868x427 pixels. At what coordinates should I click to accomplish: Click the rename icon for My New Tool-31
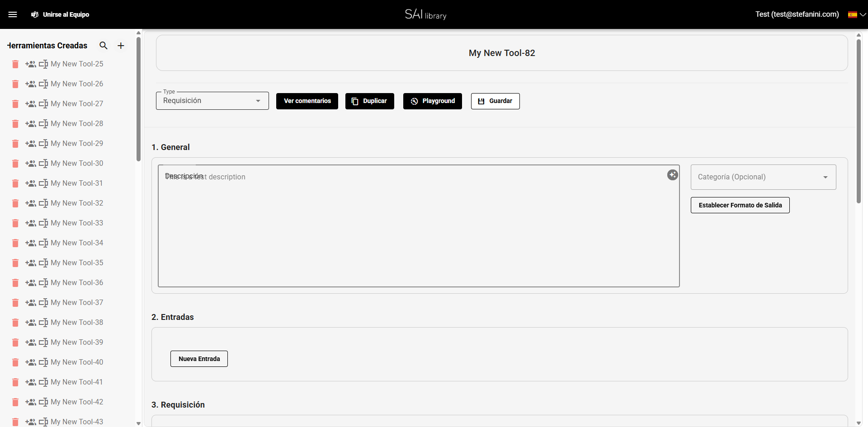pos(43,183)
